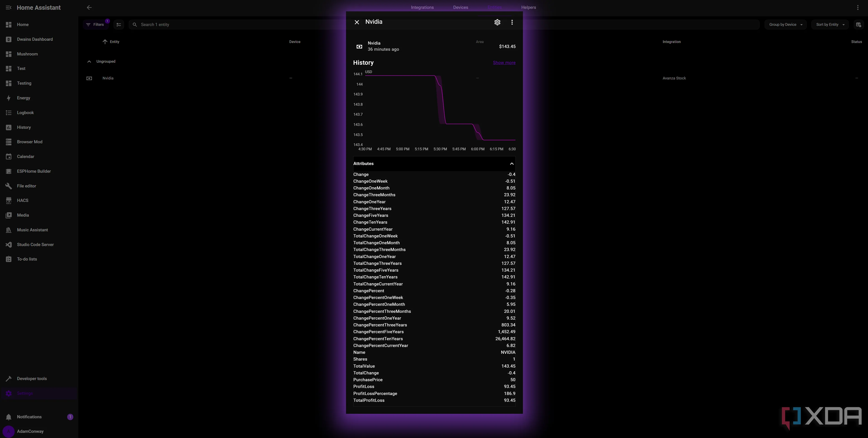Toggle the sidebar hamburger menu
Viewport: 868px width, 438px height.
coord(8,7)
